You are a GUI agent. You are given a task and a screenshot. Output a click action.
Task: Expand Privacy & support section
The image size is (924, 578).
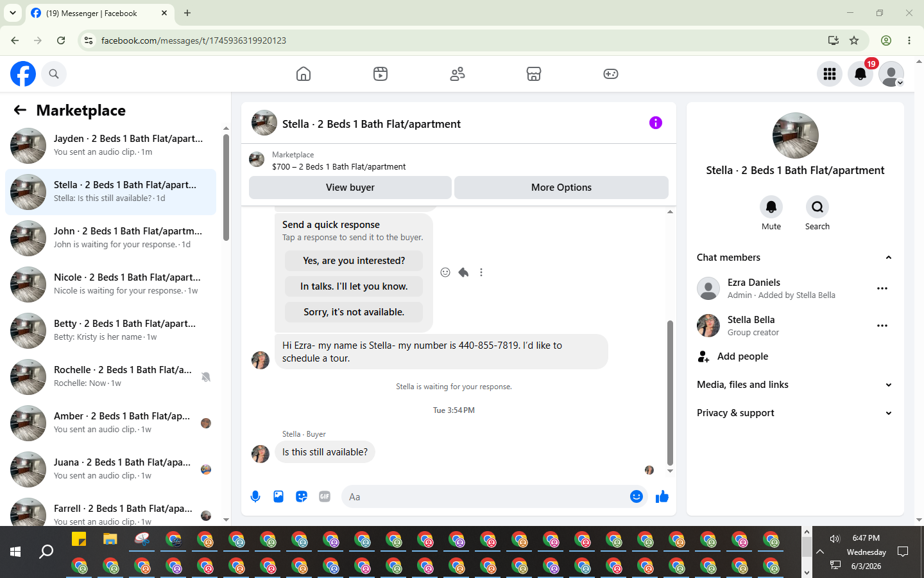click(796, 413)
